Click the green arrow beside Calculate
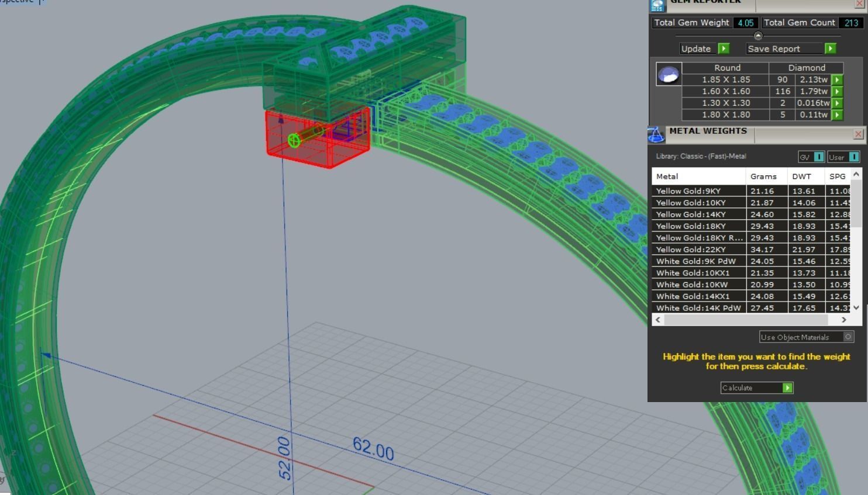The image size is (868, 495). coord(787,388)
